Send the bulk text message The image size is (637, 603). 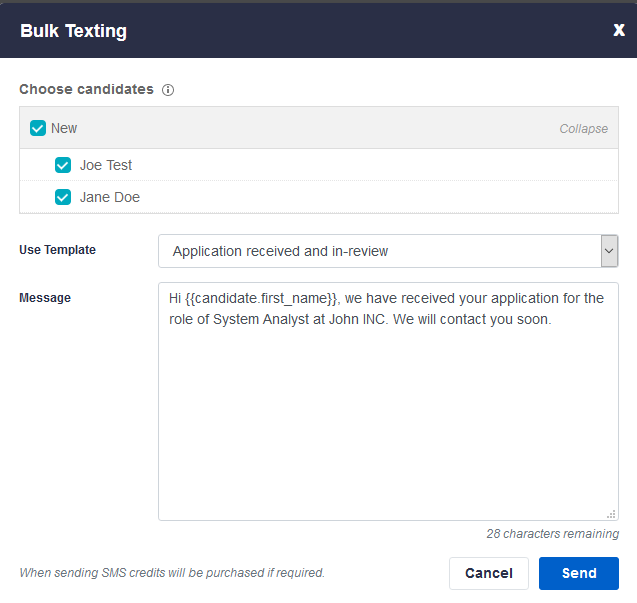click(578, 573)
